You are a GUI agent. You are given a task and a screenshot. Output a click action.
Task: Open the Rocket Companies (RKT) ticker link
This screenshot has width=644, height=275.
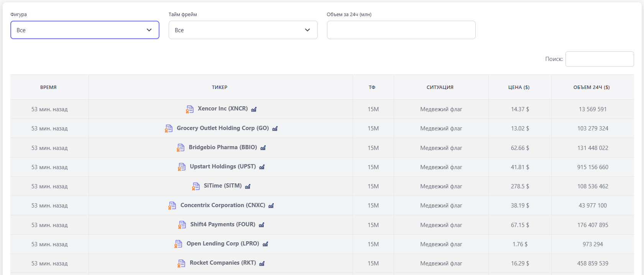(x=222, y=263)
